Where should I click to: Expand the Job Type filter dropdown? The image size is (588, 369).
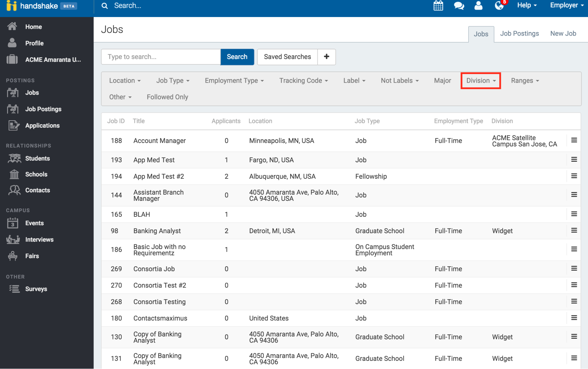[x=172, y=80]
